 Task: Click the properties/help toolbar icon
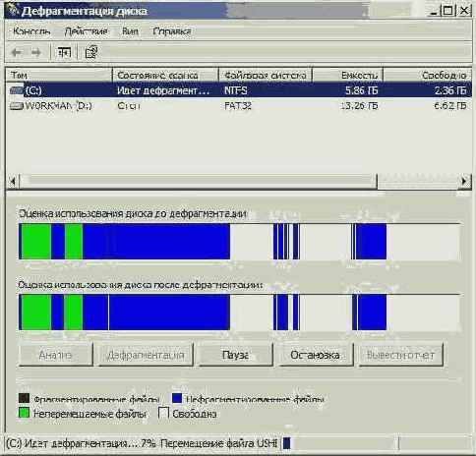(91, 52)
